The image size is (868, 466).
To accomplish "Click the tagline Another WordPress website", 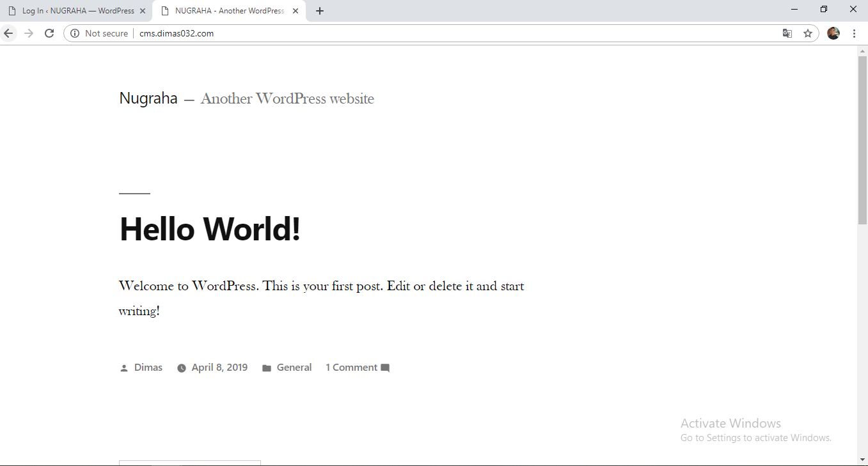I will coord(287,98).
